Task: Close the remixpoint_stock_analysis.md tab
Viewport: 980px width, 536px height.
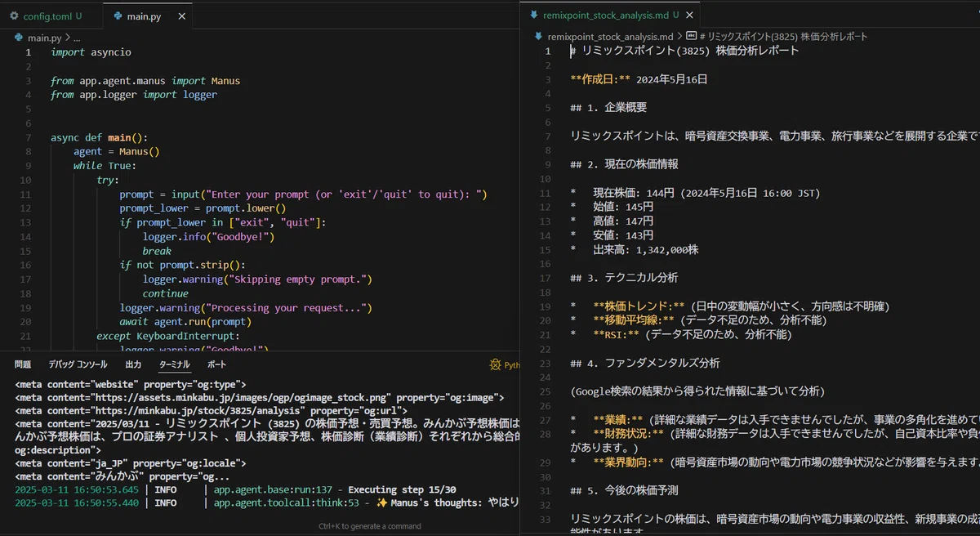Action: pyautogui.click(x=689, y=15)
